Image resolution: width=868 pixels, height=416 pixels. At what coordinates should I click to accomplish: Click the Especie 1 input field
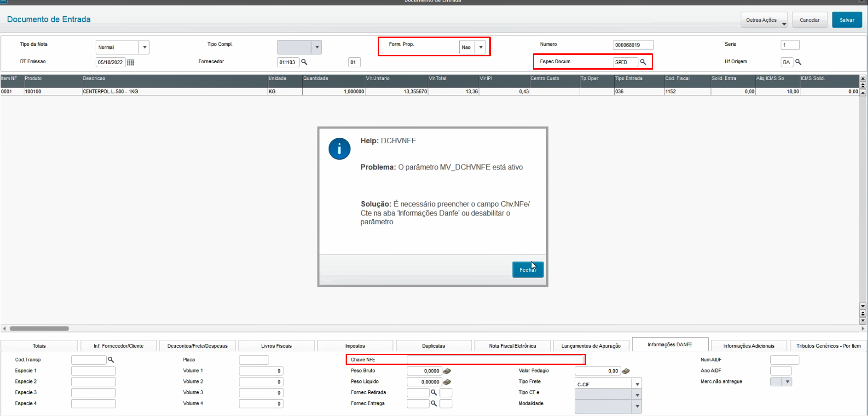pos(93,371)
